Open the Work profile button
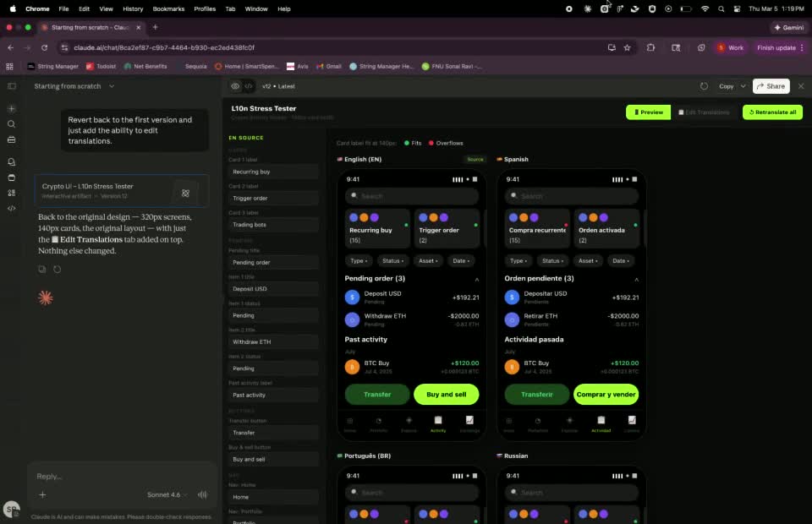Image resolution: width=812 pixels, height=524 pixels. (x=731, y=47)
